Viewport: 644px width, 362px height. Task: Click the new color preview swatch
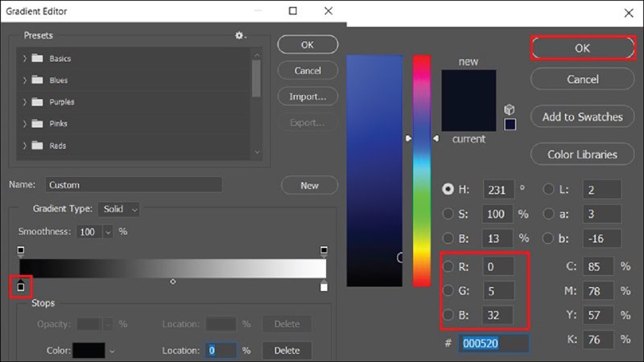pos(469,85)
